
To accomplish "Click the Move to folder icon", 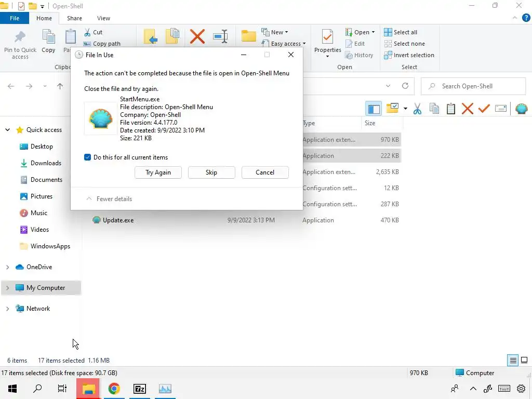I will click(x=151, y=37).
